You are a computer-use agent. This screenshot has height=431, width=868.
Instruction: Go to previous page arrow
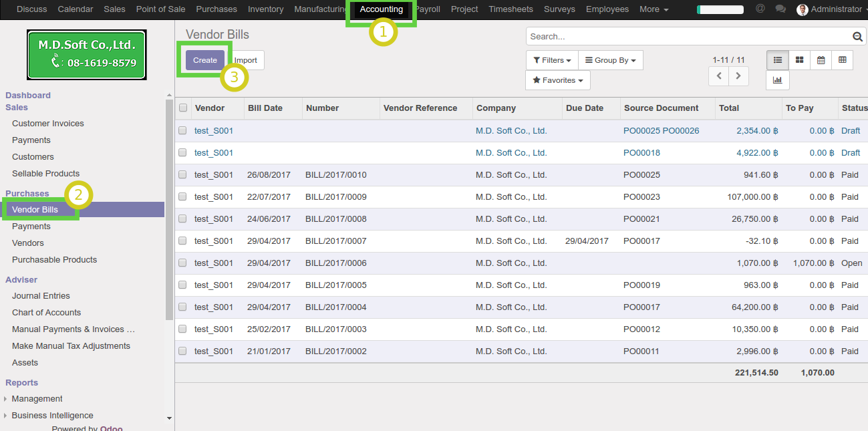pyautogui.click(x=719, y=76)
